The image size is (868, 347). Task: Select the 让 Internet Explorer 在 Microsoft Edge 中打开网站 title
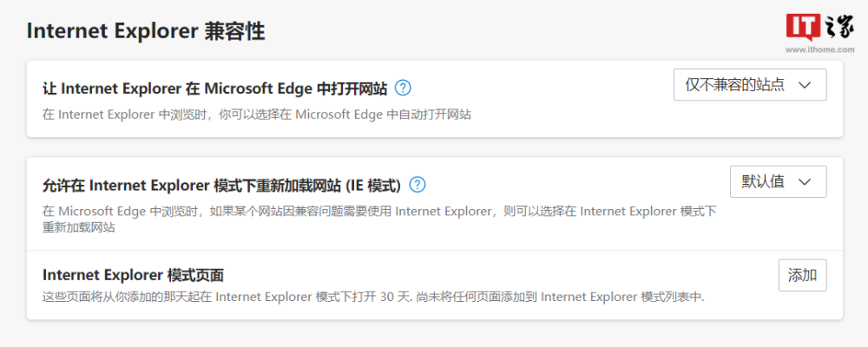pos(215,88)
